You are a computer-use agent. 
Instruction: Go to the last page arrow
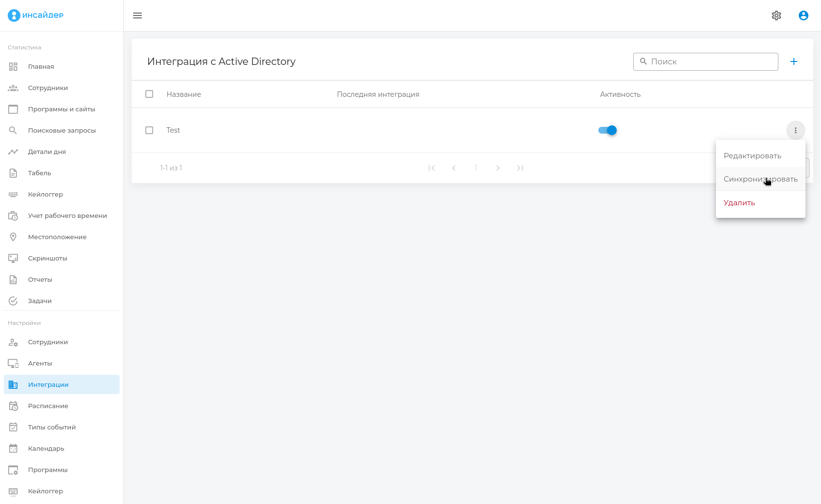tap(520, 168)
